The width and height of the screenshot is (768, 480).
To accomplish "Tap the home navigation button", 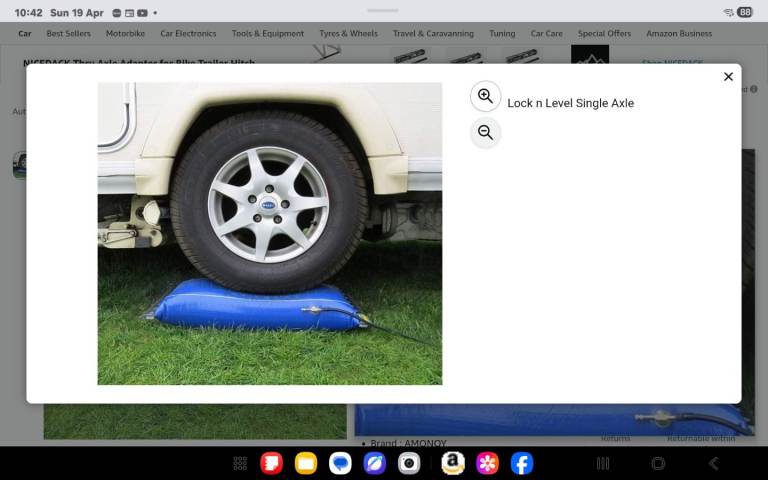I will [658, 463].
